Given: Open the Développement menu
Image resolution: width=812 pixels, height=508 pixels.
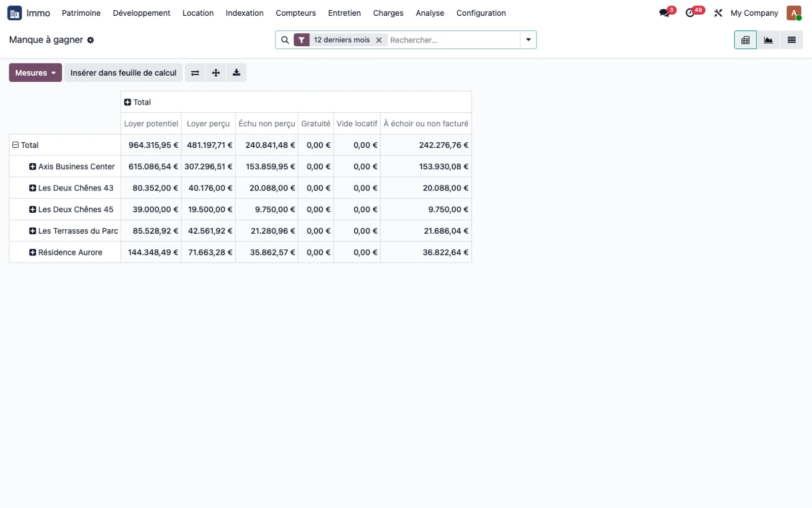Looking at the screenshot, I should (x=142, y=13).
